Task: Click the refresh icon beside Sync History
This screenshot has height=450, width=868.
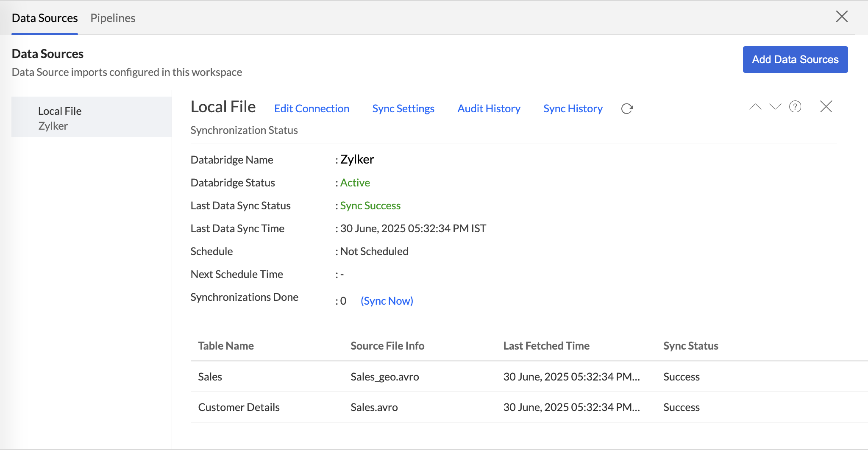Action: [x=627, y=109]
